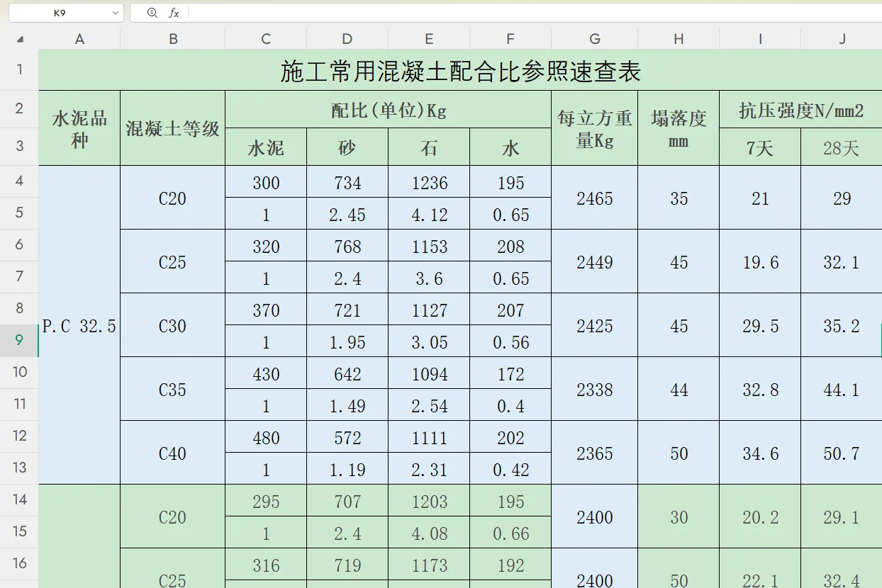Select the cell showing 2465
This screenshot has width=882, height=588.
(x=594, y=198)
